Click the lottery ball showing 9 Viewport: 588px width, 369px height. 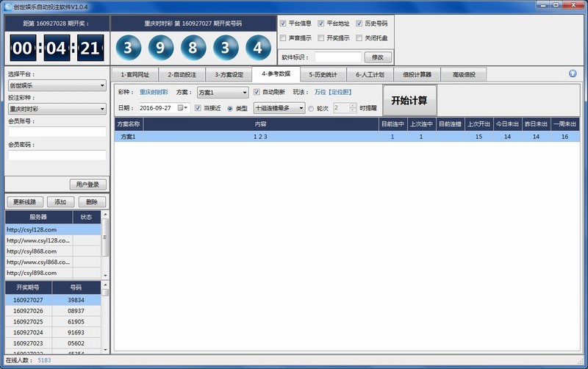point(161,48)
